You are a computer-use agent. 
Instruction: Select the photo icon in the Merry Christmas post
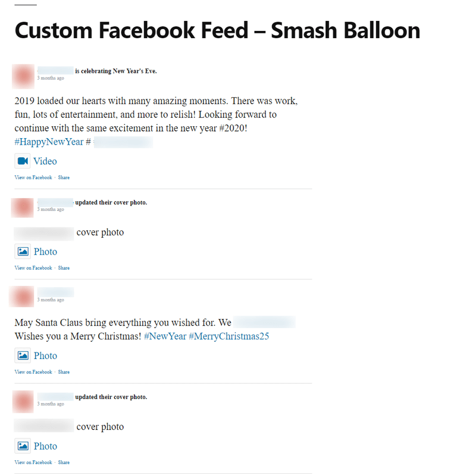21,355
